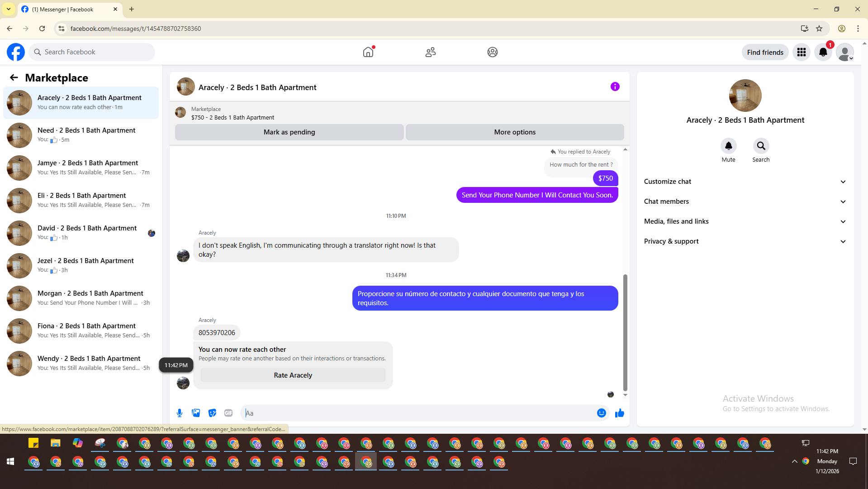Click the Find friends button
The height and width of the screenshot is (489, 868).
pyautogui.click(x=765, y=52)
